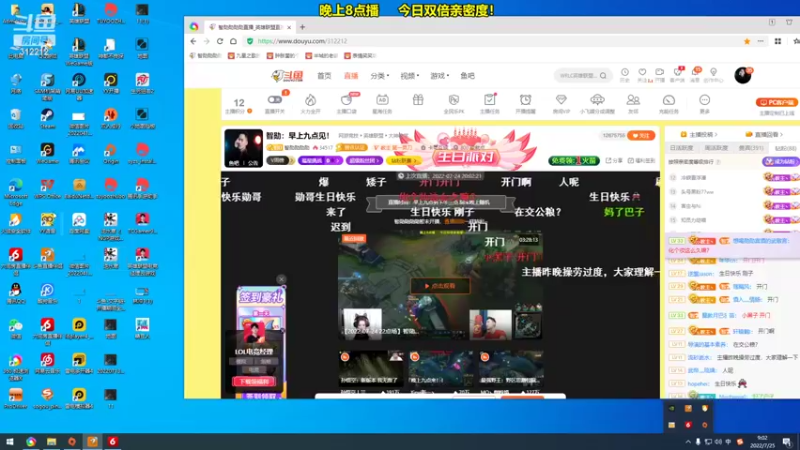
Task: Click the bookmark star in address bar
Action: (747, 41)
